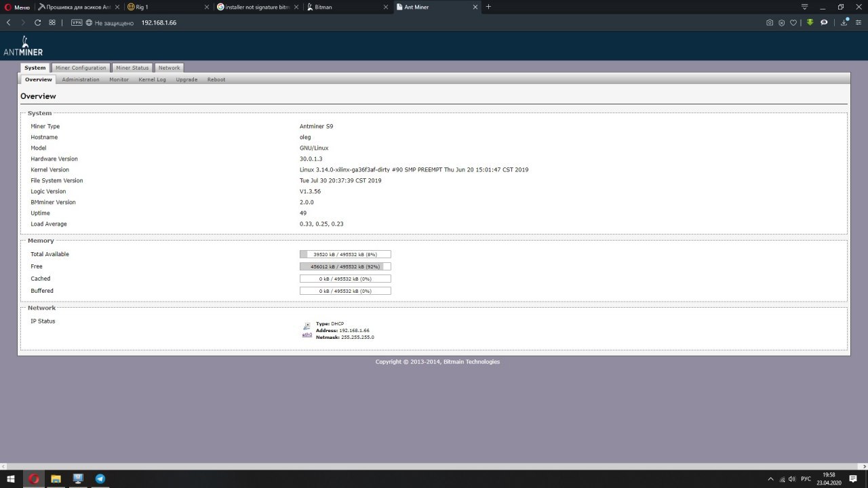Open the Network main tab
The height and width of the screenshot is (488, 868).
tap(170, 68)
